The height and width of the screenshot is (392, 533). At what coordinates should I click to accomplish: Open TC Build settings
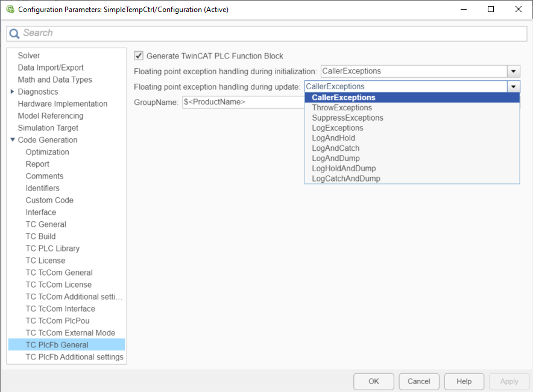point(40,236)
